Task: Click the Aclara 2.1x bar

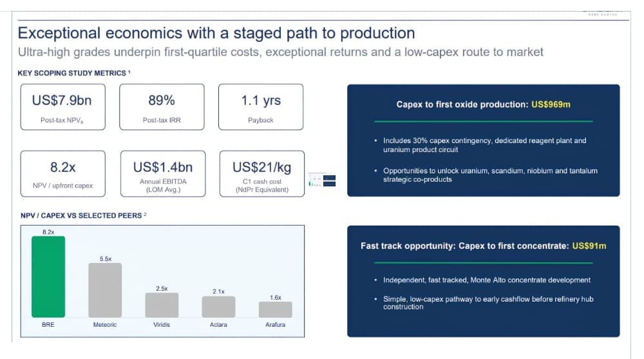Action: pyautogui.click(x=218, y=307)
